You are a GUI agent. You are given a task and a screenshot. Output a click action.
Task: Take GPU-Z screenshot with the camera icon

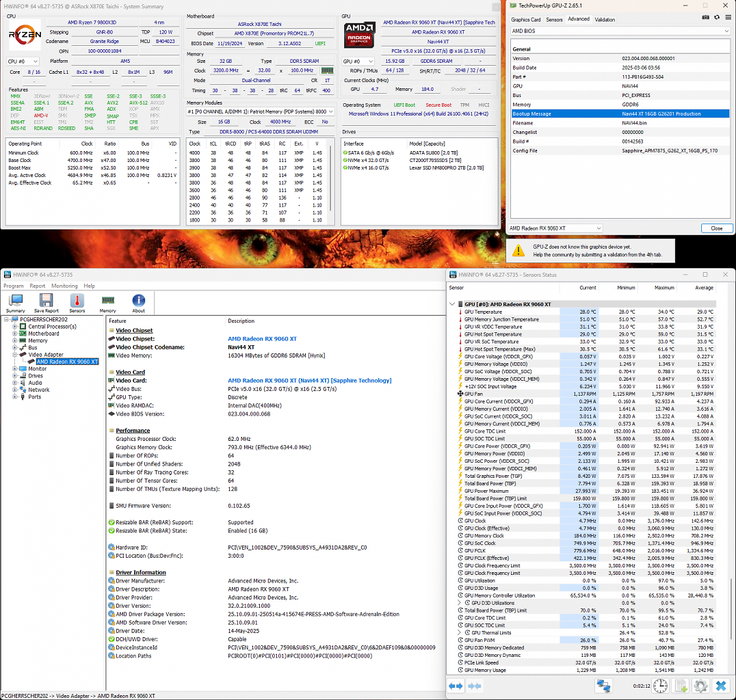click(705, 17)
